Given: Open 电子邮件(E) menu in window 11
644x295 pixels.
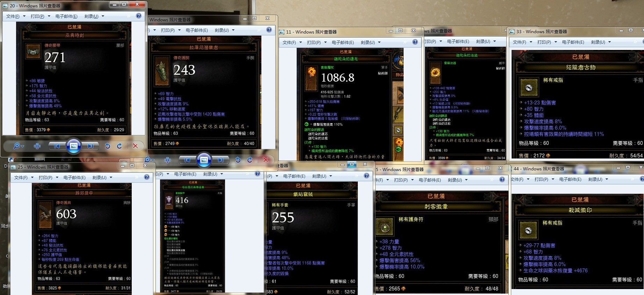Looking at the screenshot, I should click(x=343, y=42).
